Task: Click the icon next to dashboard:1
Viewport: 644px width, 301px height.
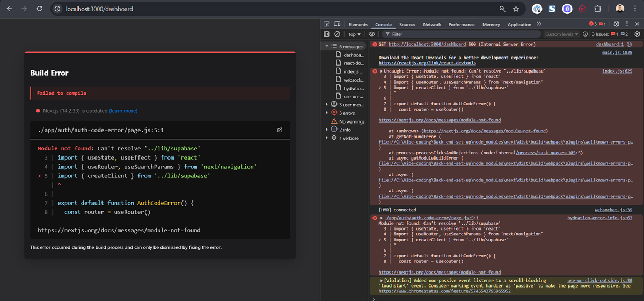Action: (630, 44)
